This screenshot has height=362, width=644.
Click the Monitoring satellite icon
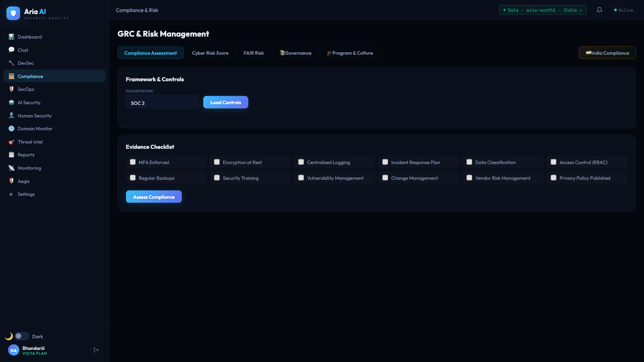pyautogui.click(x=11, y=168)
